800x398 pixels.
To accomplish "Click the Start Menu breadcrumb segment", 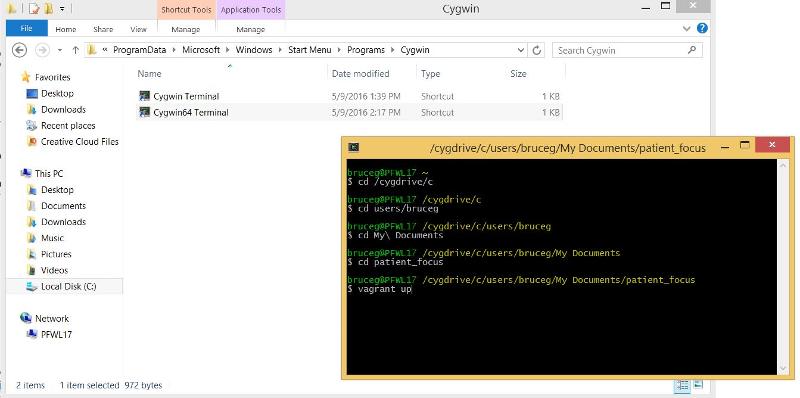I will point(309,50).
